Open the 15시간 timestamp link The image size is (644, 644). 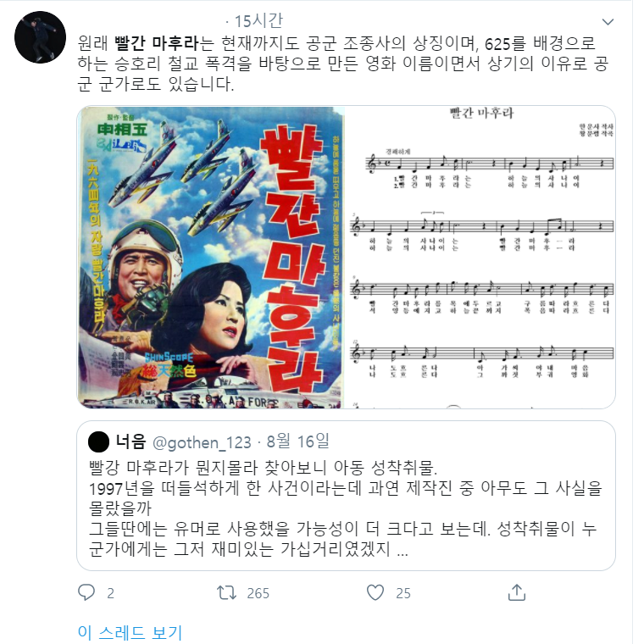point(258,21)
